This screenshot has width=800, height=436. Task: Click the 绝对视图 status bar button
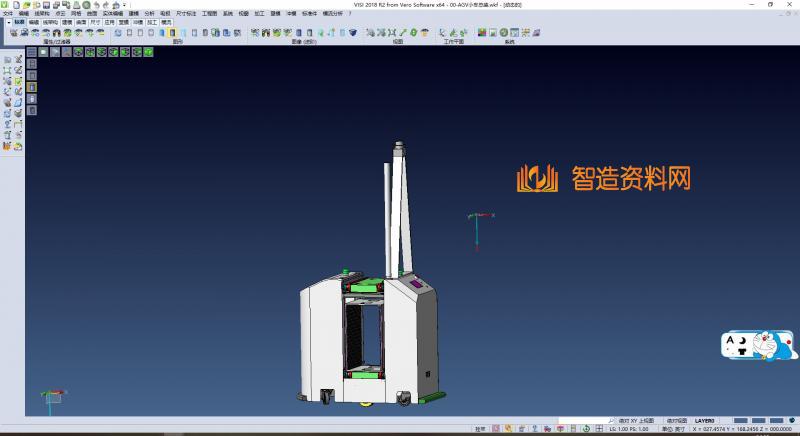(x=676, y=420)
